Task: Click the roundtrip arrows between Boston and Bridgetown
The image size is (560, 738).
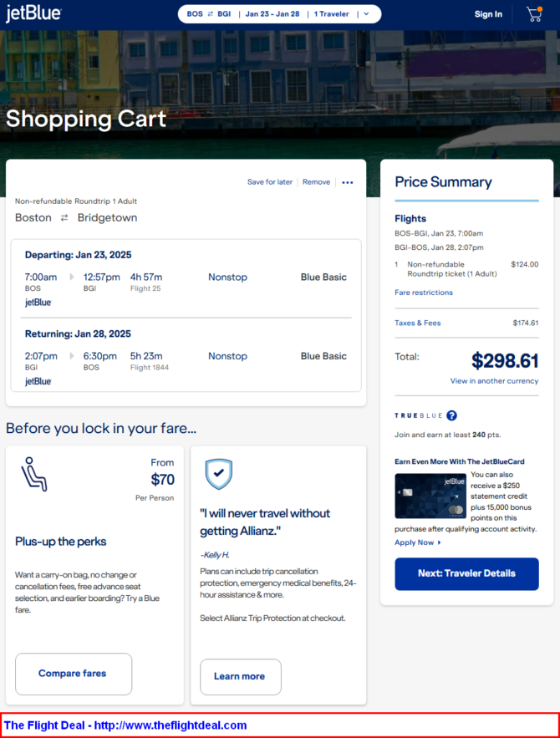Action: tap(64, 217)
